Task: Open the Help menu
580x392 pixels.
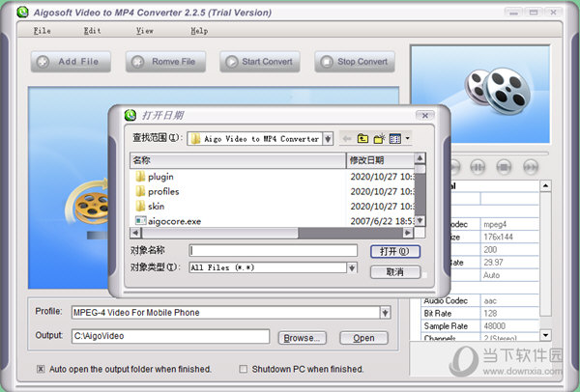Action: [199, 31]
